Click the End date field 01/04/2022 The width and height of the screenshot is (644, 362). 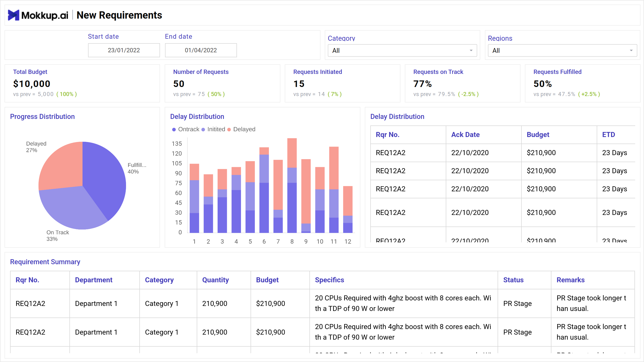201,50
